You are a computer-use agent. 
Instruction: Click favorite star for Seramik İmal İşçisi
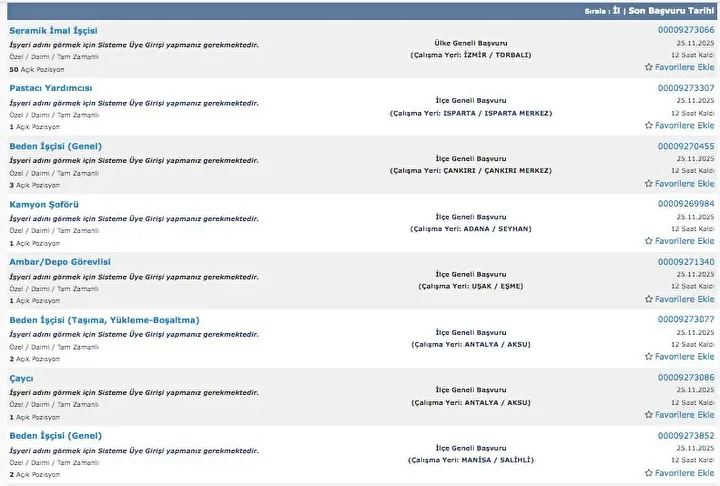pyautogui.click(x=649, y=68)
